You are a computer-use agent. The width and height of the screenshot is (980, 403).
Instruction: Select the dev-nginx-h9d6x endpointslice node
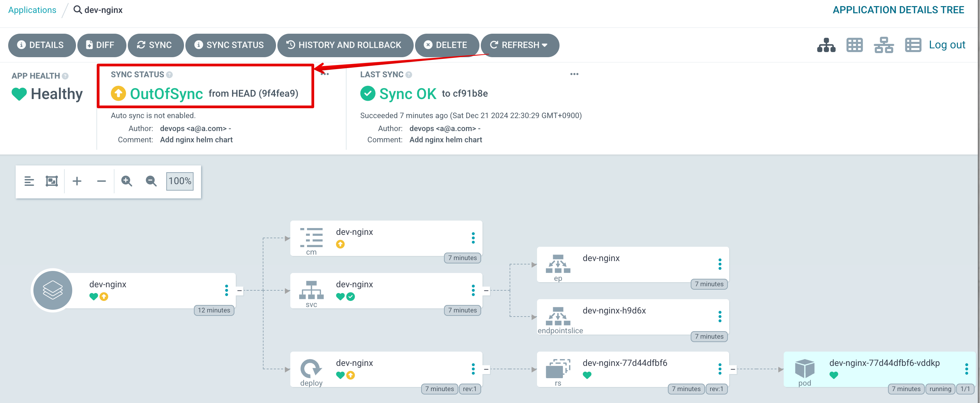[x=633, y=317]
